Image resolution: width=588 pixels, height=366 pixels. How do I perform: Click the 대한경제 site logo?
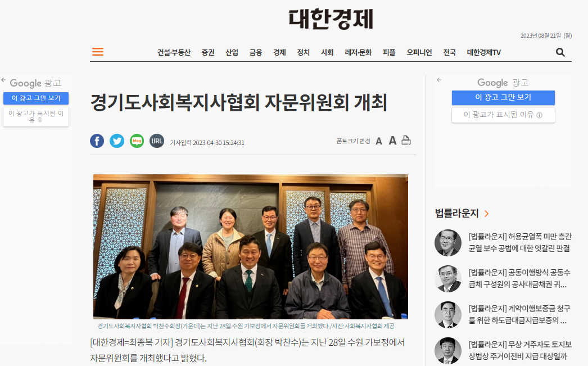331,19
